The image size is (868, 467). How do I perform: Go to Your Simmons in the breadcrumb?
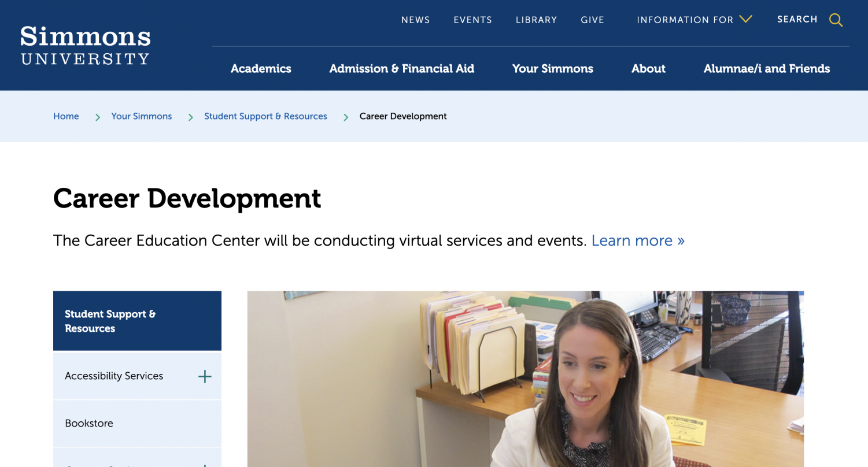point(142,116)
